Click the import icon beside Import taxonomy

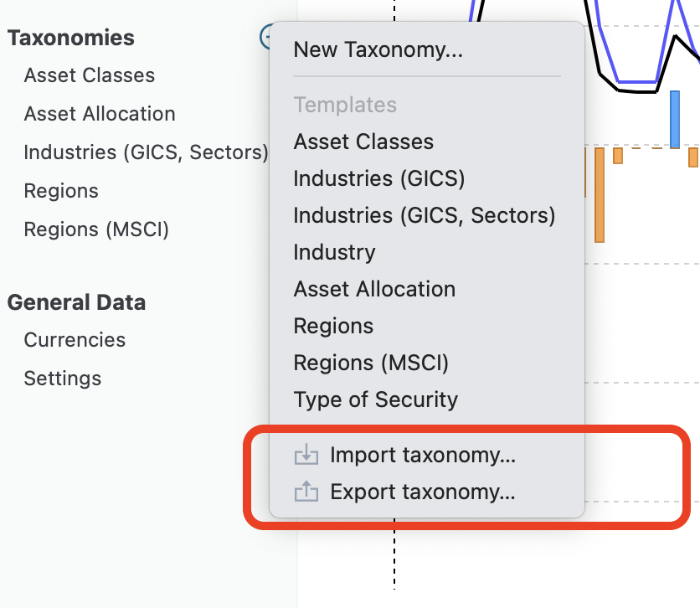[x=306, y=456]
